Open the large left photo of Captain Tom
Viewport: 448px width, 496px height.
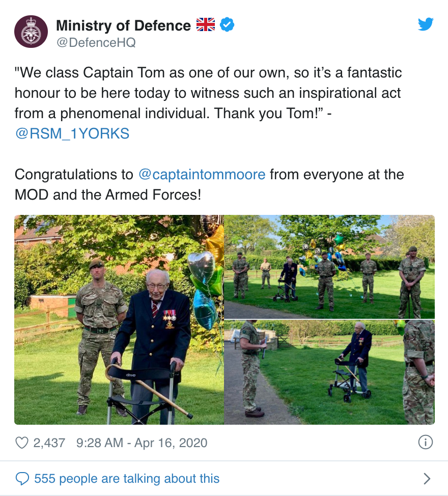pyautogui.click(x=119, y=320)
